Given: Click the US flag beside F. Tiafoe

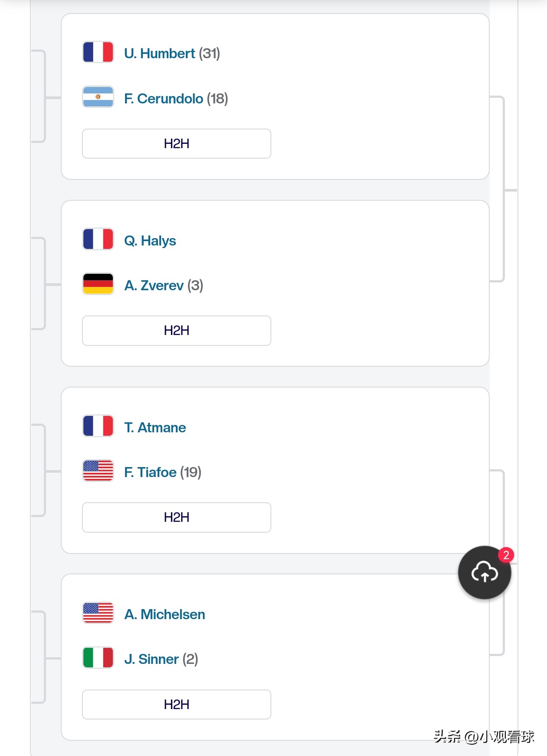Looking at the screenshot, I should 98,471.
